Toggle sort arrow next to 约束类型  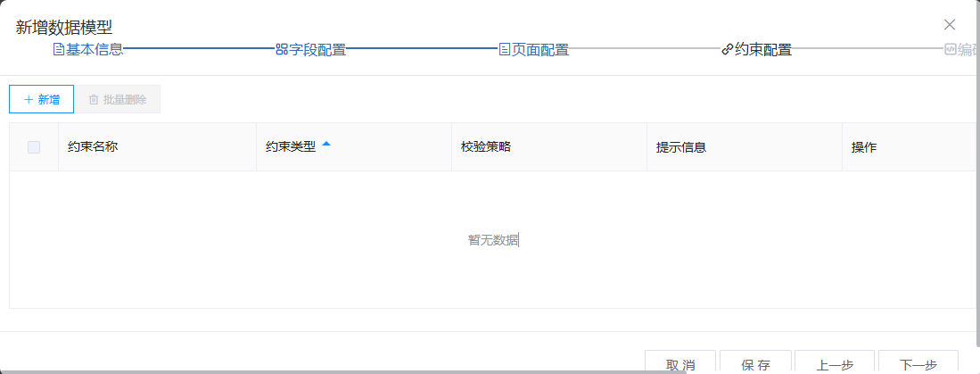click(326, 145)
